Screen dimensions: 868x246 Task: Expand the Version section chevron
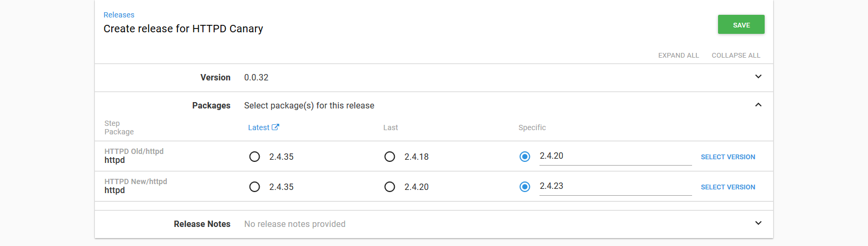758,77
